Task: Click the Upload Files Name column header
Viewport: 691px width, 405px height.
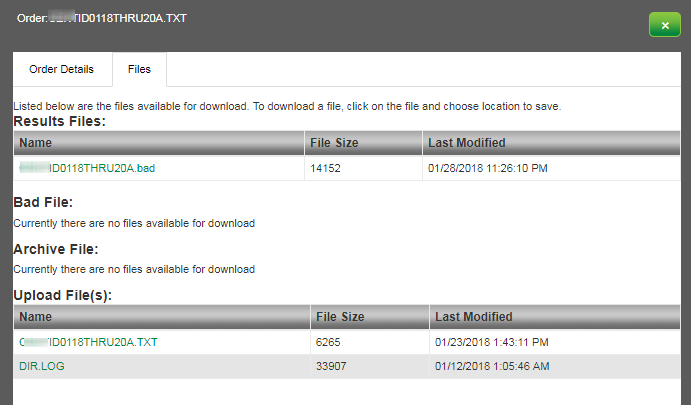Action: pyautogui.click(x=162, y=317)
